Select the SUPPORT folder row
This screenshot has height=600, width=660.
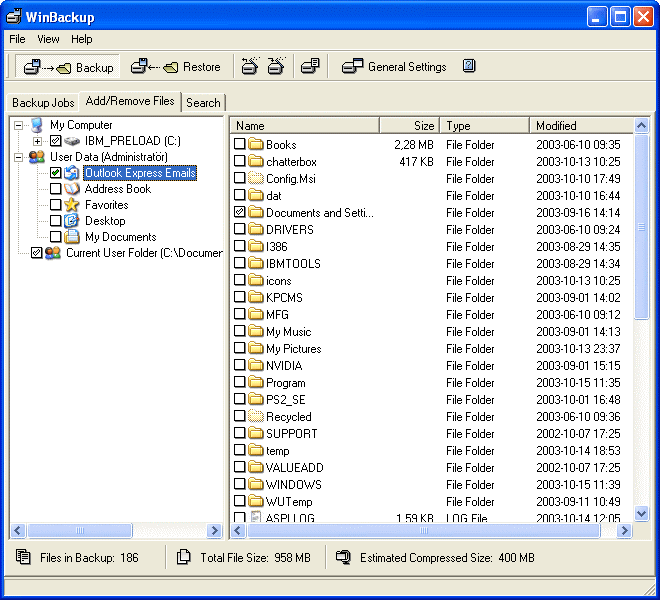(431, 433)
